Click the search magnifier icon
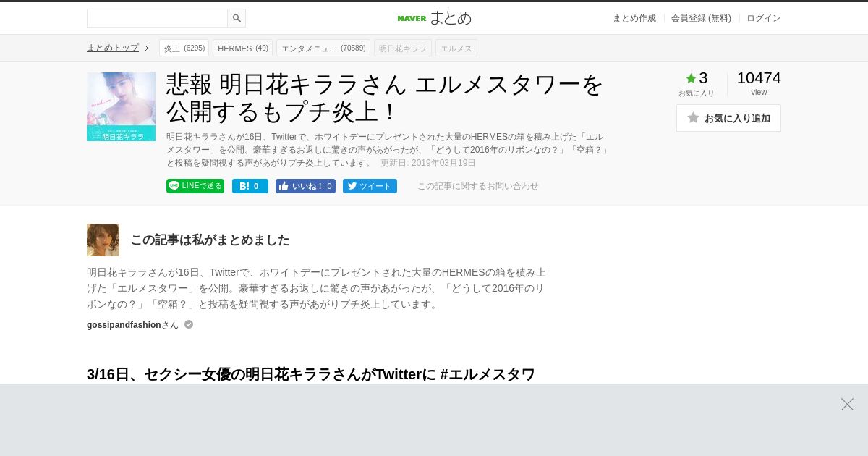The height and width of the screenshot is (456, 868). pyautogui.click(x=237, y=18)
